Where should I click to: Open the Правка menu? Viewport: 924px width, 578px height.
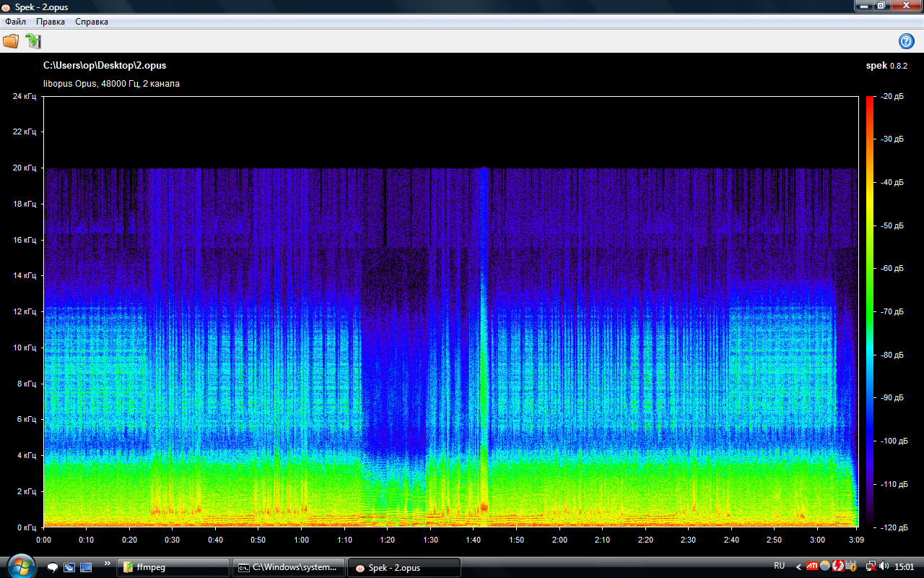click(x=51, y=22)
